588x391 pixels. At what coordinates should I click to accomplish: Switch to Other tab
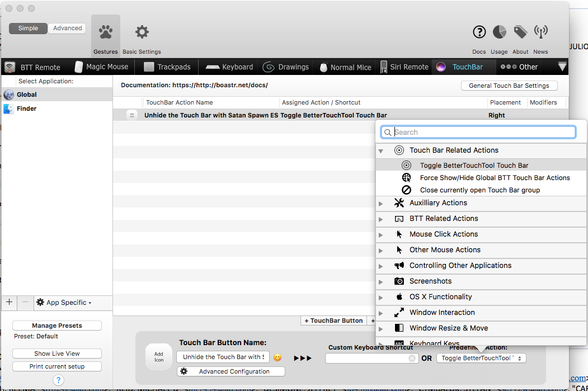519,67
